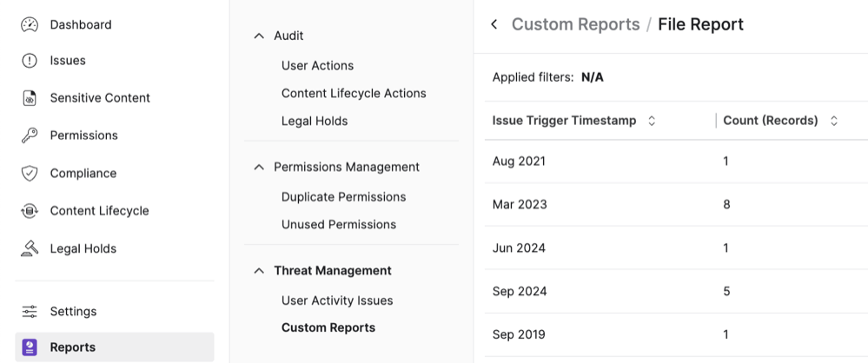Click count value 8 for Mar 2023
Screen dimensions: 868x363
pos(726,204)
